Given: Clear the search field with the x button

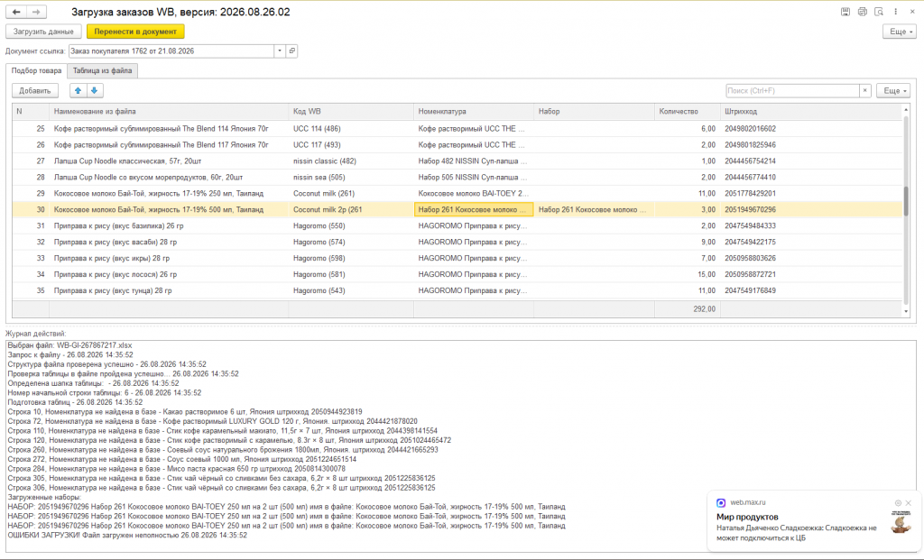Looking at the screenshot, I should (x=864, y=91).
